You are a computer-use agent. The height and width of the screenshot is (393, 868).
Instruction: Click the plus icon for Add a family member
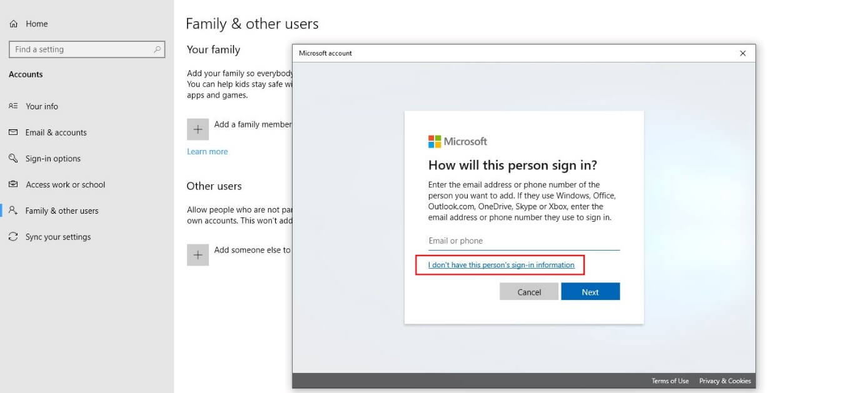tap(198, 129)
